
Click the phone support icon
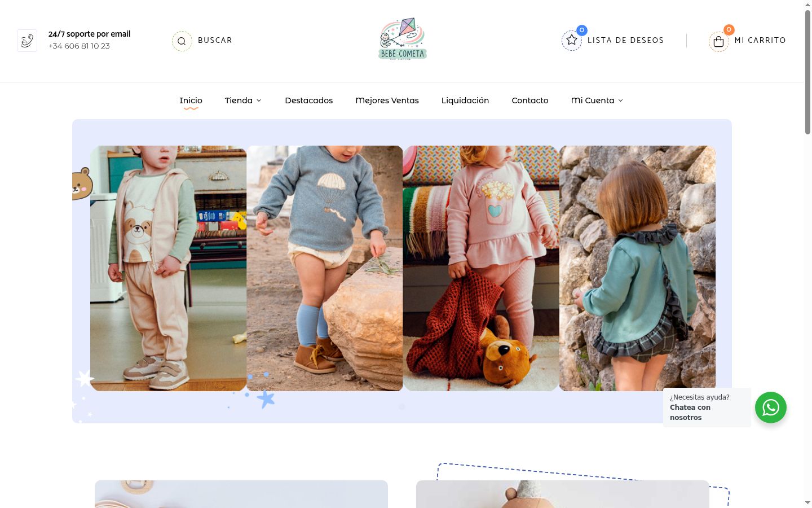pos(27,41)
